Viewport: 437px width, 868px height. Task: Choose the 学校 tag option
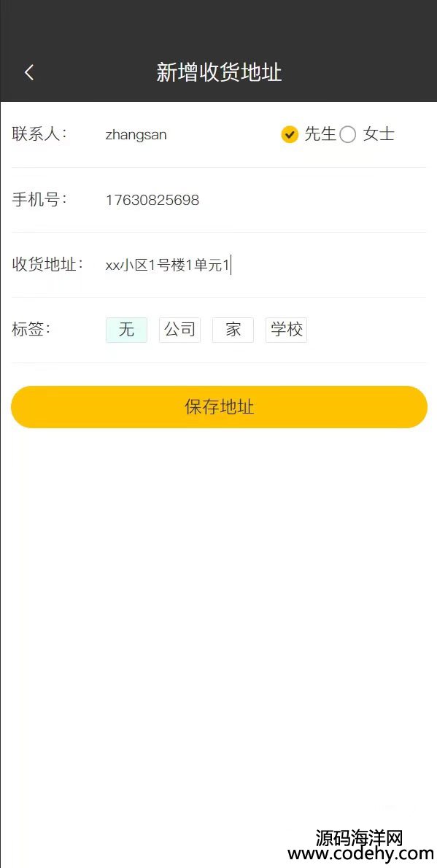[x=287, y=330]
